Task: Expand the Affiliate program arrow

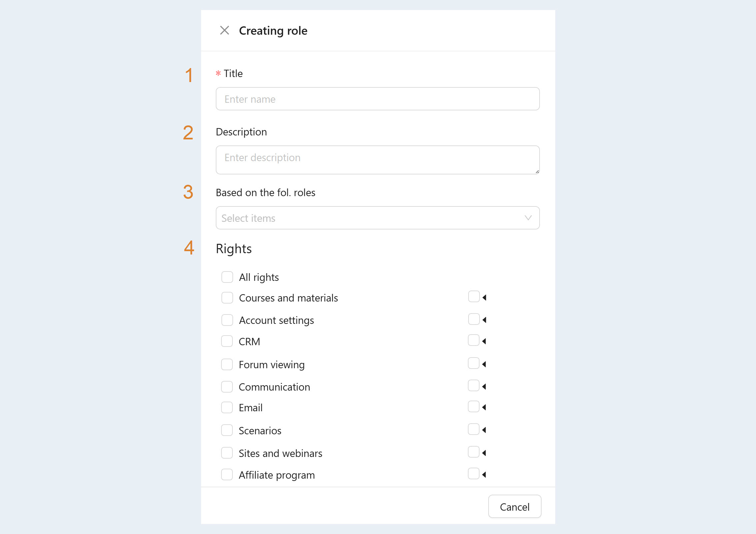Action: (x=484, y=474)
